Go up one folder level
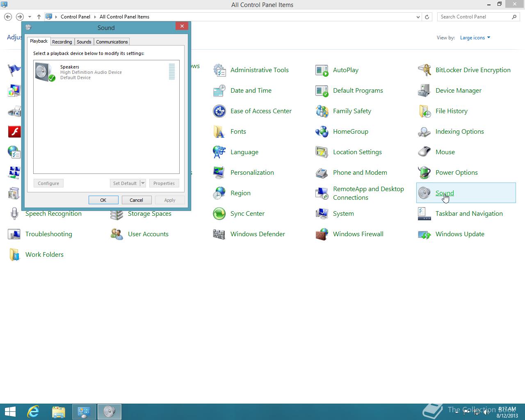Screen dimensions: 525x420 click(x=39, y=17)
